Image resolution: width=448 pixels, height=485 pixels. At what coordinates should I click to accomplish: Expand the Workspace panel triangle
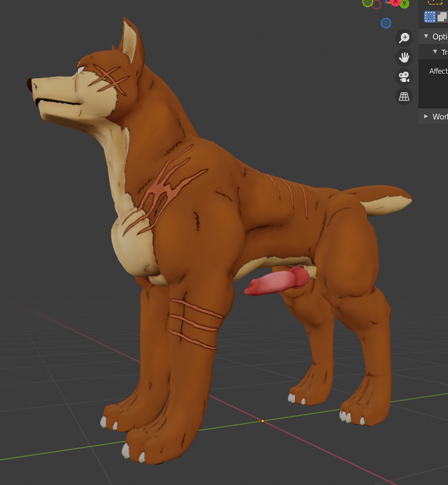426,116
